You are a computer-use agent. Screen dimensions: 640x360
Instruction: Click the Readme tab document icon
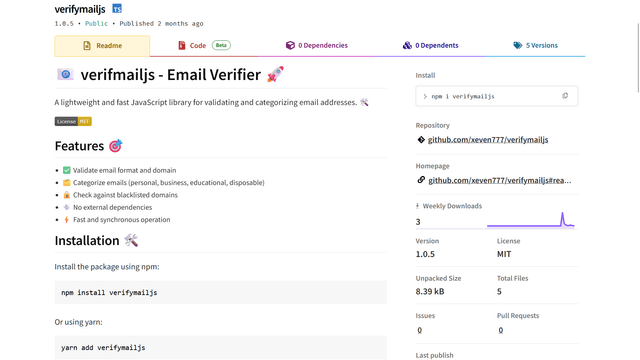(87, 46)
